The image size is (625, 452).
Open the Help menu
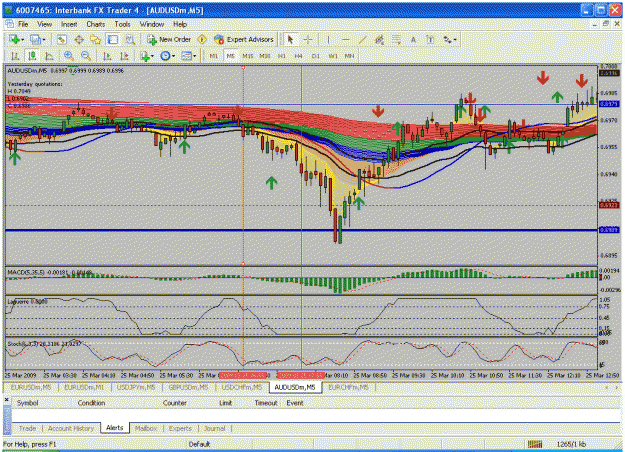point(180,24)
